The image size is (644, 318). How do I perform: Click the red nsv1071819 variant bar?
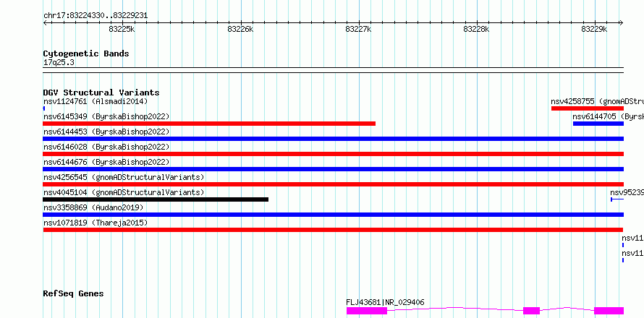(x=333, y=230)
